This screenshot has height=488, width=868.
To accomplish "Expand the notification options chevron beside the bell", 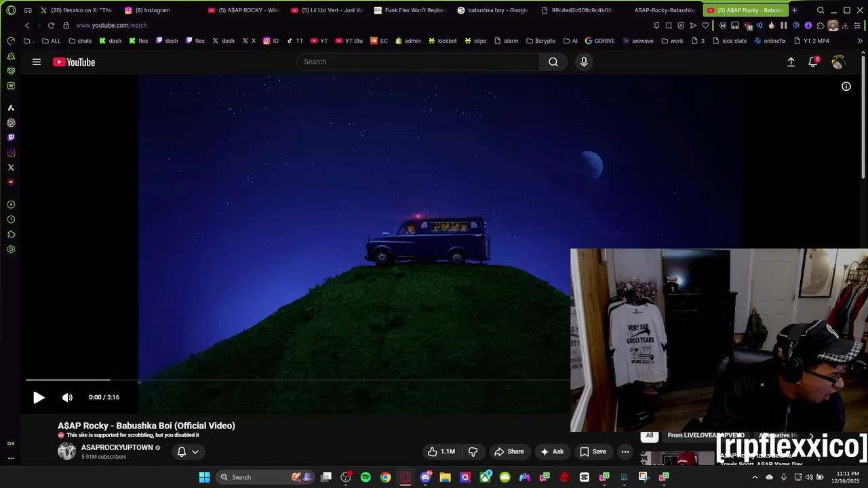I will click(195, 452).
